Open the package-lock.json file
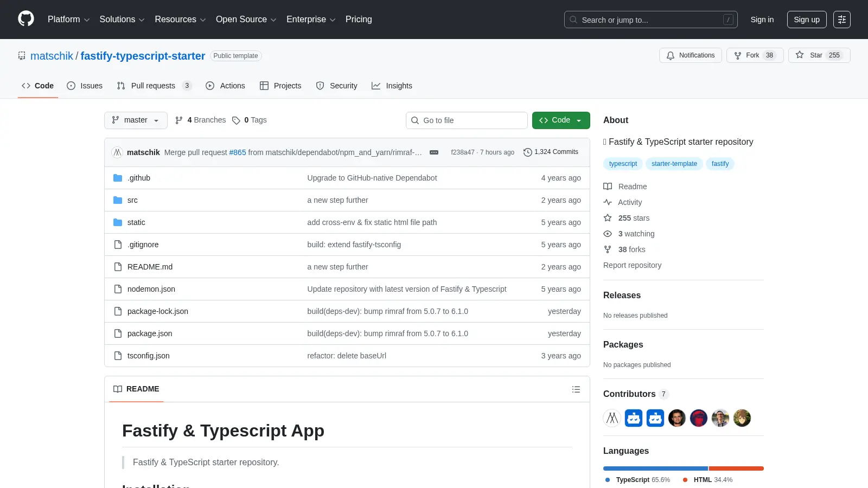This screenshot has width=868, height=488. tap(158, 311)
